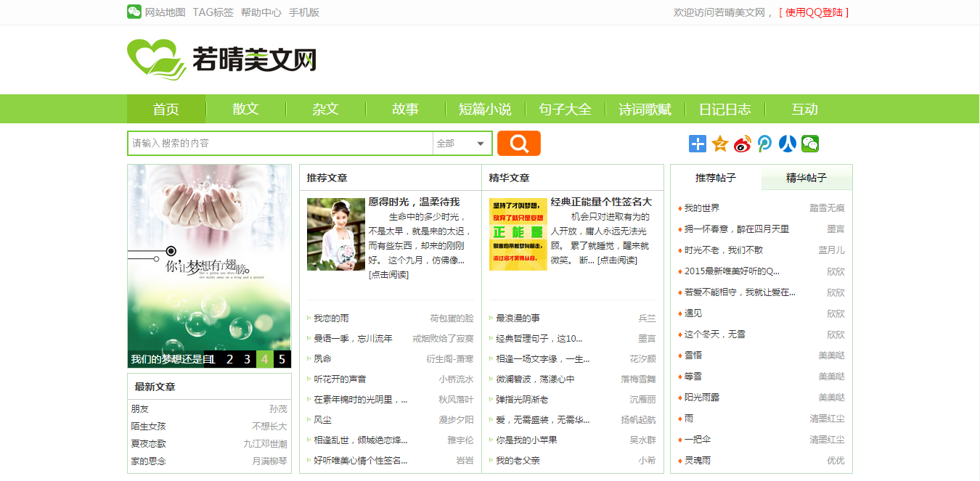The width and height of the screenshot is (980, 481).
Task: Share via the Renren icon
Action: coord(788,144)
